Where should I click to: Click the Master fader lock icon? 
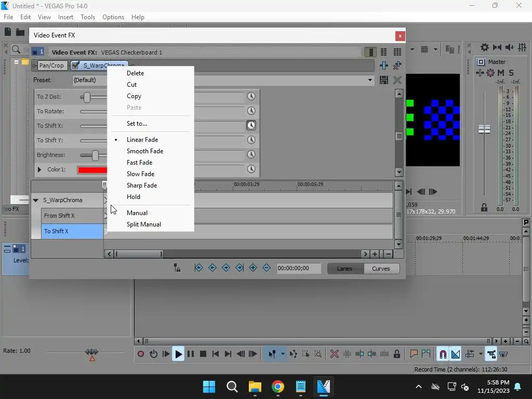pyautogui.click(x=484, y=208)
